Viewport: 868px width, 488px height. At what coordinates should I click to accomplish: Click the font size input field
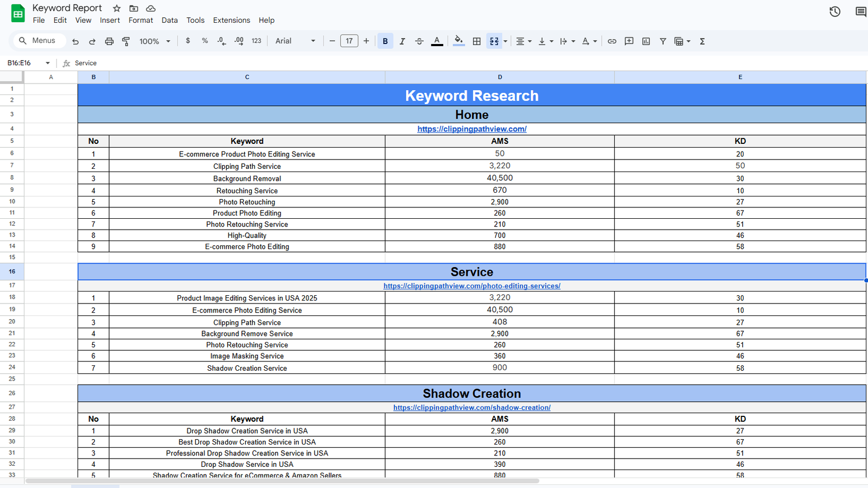(x=349, y=41)
